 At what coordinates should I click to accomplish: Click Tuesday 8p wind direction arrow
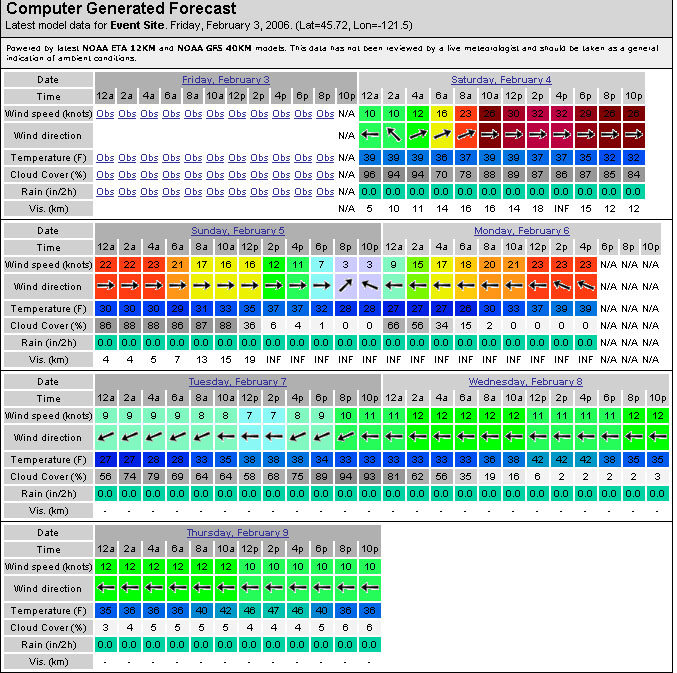pyautogui.click(x=345, y=437)
